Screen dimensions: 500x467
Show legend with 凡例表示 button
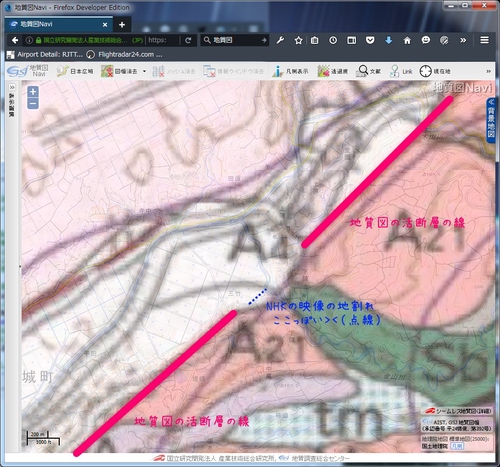pos(290,71)
